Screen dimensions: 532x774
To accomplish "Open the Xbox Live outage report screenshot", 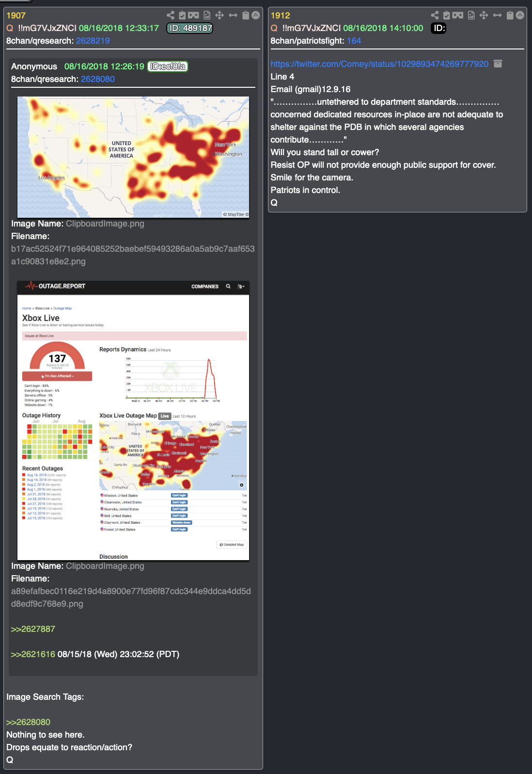I will point(133,420).
